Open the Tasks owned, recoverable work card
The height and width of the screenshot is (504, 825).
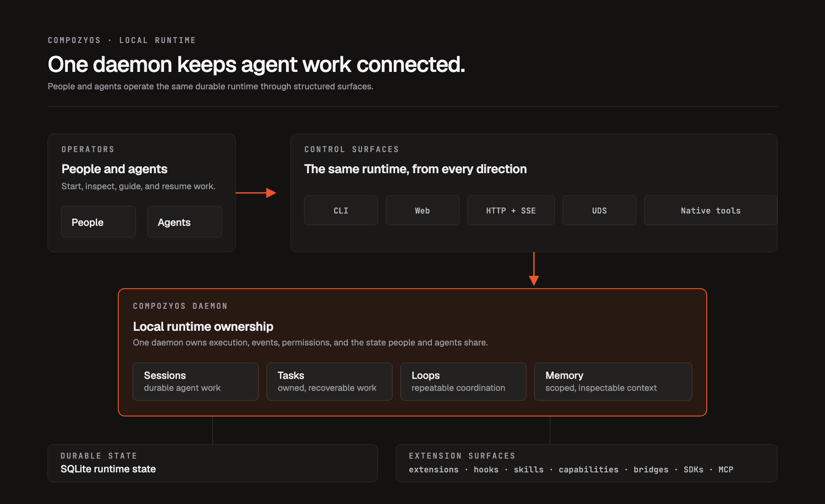(x=330, y=382)
